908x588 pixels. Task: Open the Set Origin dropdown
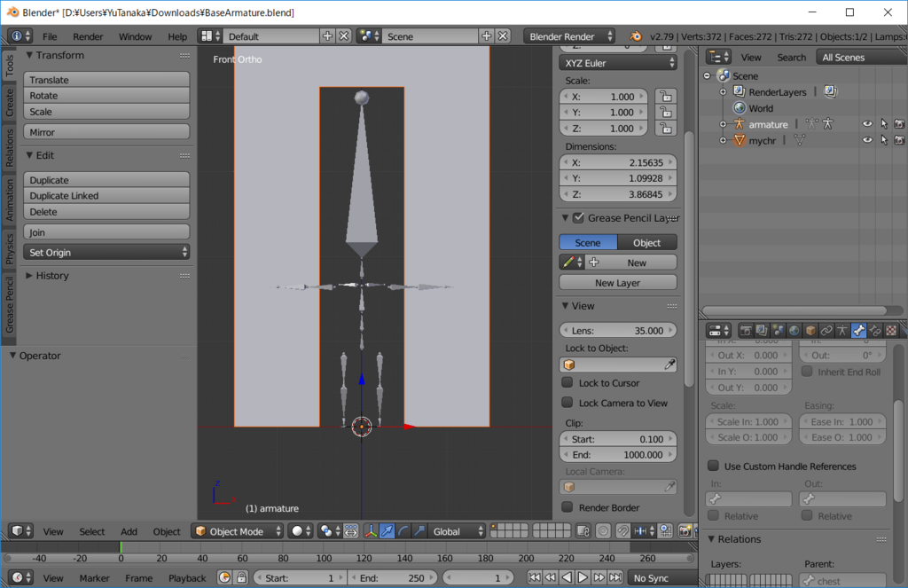[106, 253]
